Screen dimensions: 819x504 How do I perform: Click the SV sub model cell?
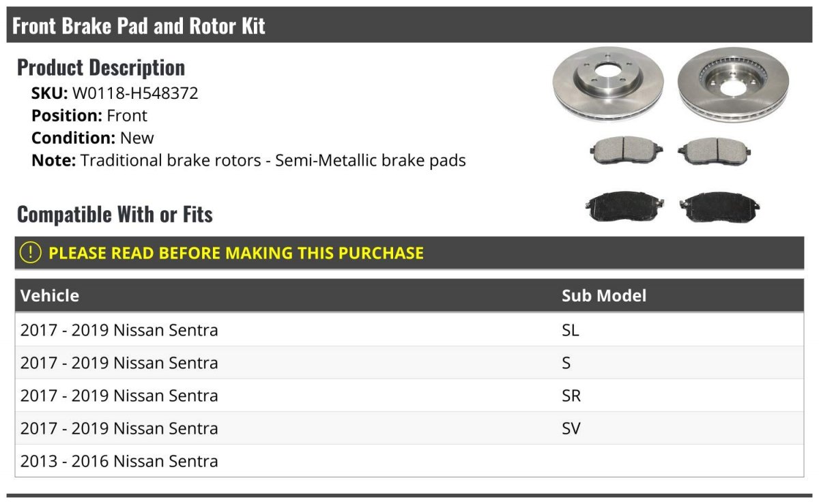pyautogui.click(x=571, y=428)
